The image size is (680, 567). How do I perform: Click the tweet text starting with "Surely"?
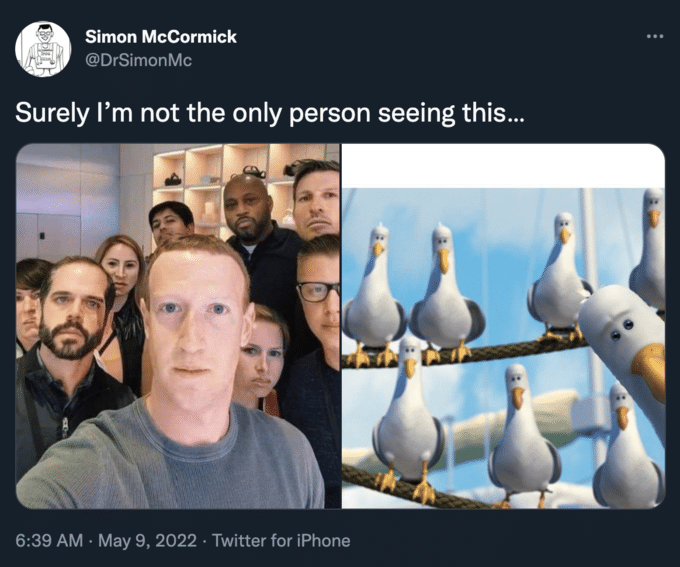pos(270,113)
